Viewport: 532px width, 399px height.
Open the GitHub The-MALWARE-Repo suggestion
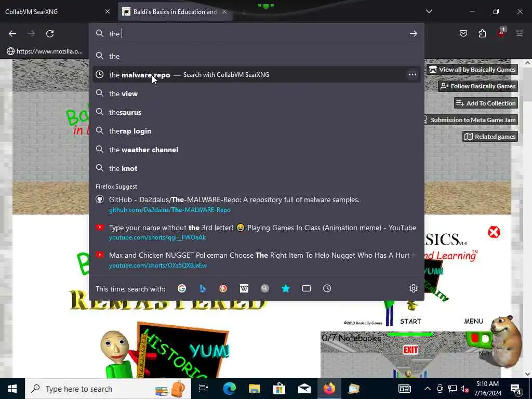point(257,204)
